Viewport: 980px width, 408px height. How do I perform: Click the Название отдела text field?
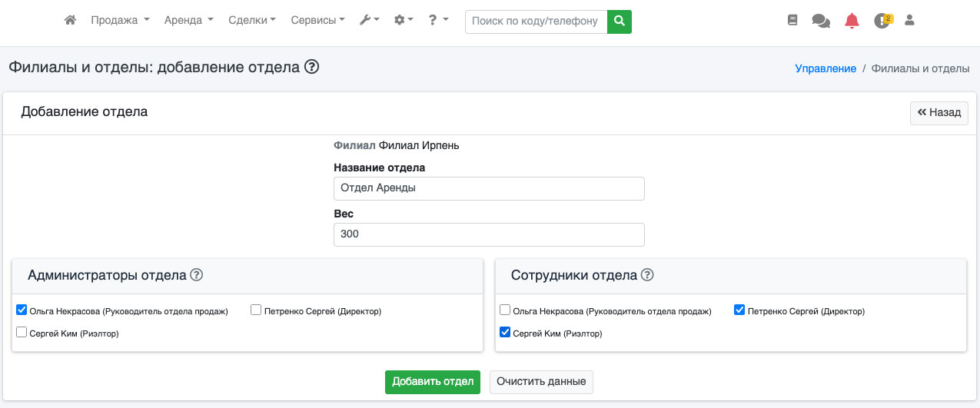click(x=489, y=188)
